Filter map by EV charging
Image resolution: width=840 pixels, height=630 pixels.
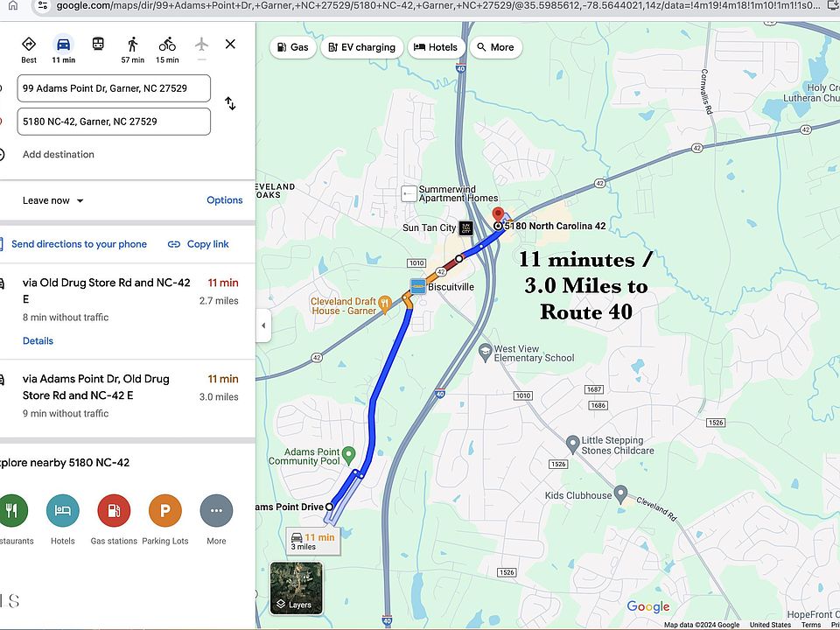[x=362, y=47]
